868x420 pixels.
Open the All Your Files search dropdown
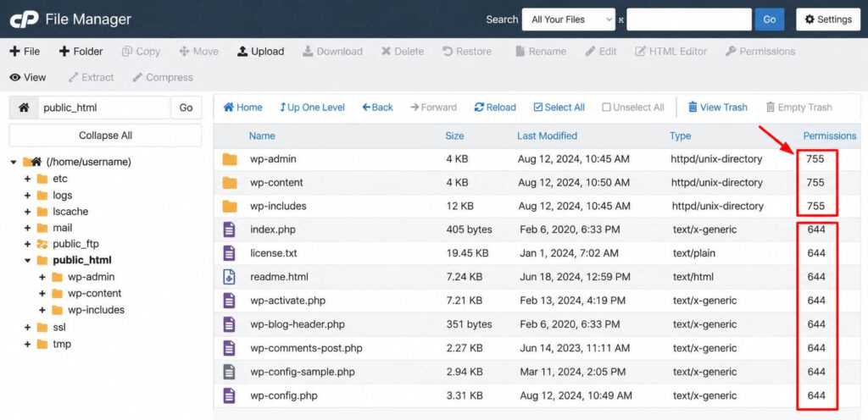click(569, 19)
